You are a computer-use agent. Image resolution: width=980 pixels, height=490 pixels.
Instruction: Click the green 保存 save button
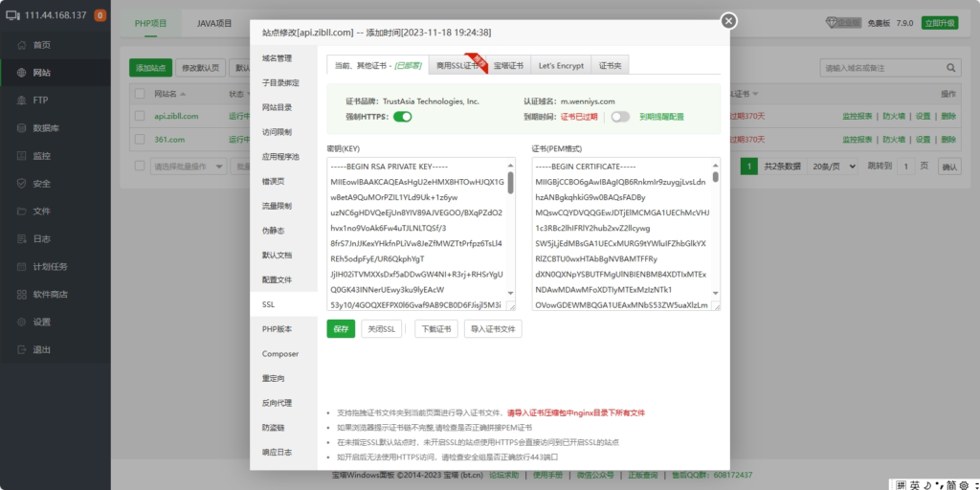pyautogui.click(x=340, y=329)
